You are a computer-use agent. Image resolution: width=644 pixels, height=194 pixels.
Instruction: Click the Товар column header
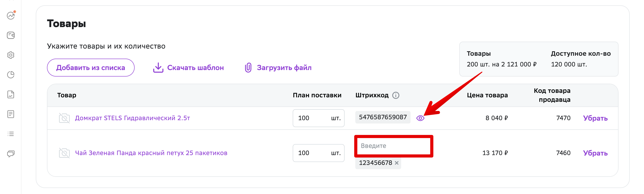(67, 95)
